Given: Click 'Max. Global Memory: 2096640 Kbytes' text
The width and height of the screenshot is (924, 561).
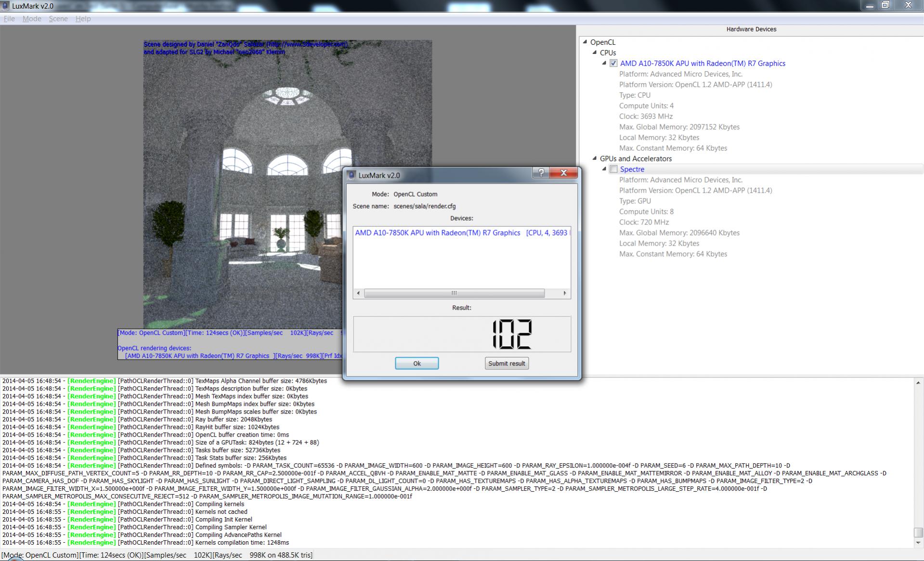Looking at the screenshot, I should click(x=679, y=233).
